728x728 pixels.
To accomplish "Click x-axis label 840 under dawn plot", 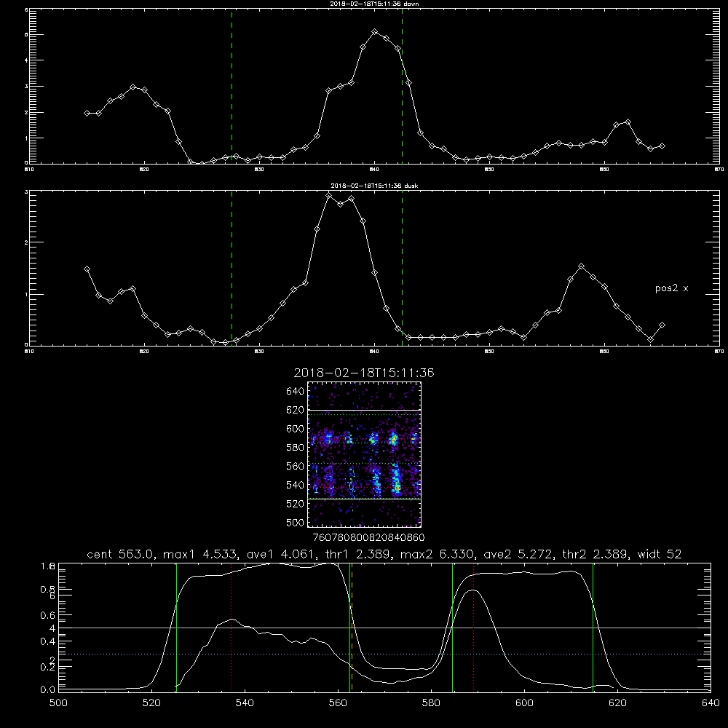I will [374, 170].
